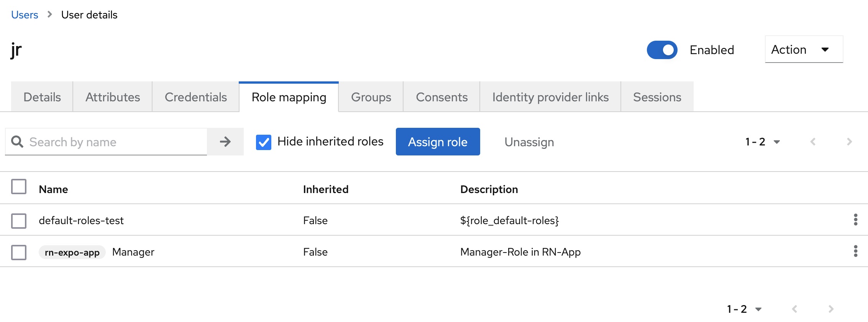The width and height of the screenshot is (868, 322).
Task: Click the False value in default-roles-test row
Action: (315, 220)
